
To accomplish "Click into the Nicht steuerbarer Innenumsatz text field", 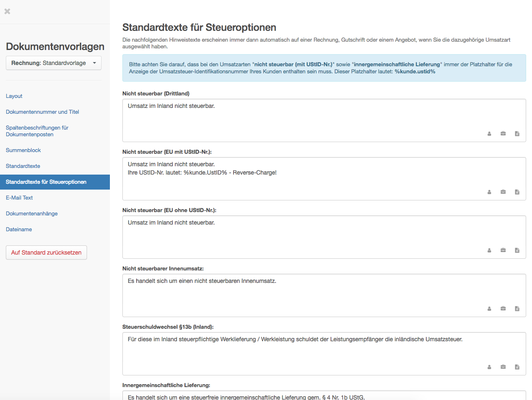I will [x=324, y=295].
